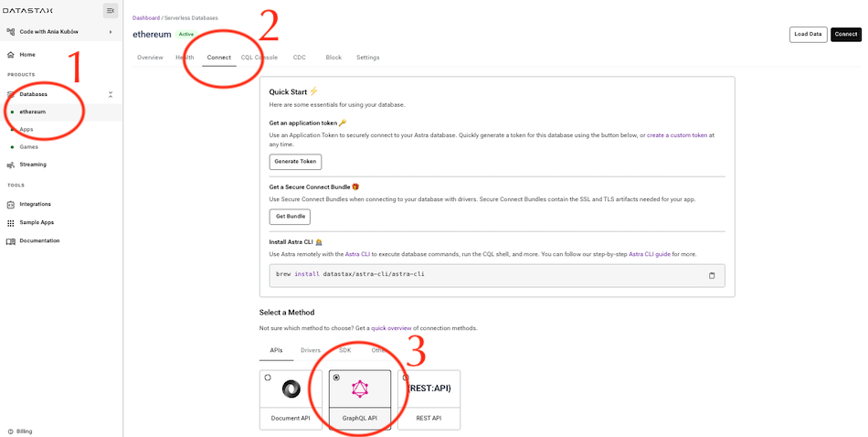
Task: Click the Load Data button
Action: tap(808, 35)
